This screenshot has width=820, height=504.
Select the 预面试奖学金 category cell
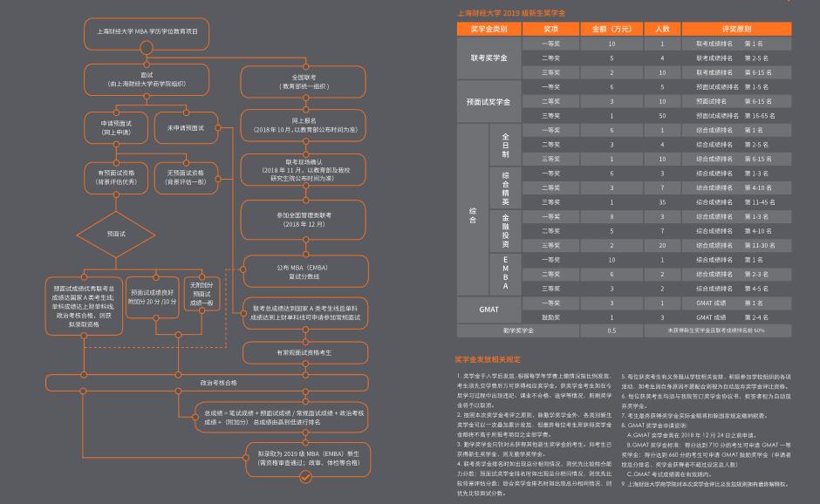point(489,101)
